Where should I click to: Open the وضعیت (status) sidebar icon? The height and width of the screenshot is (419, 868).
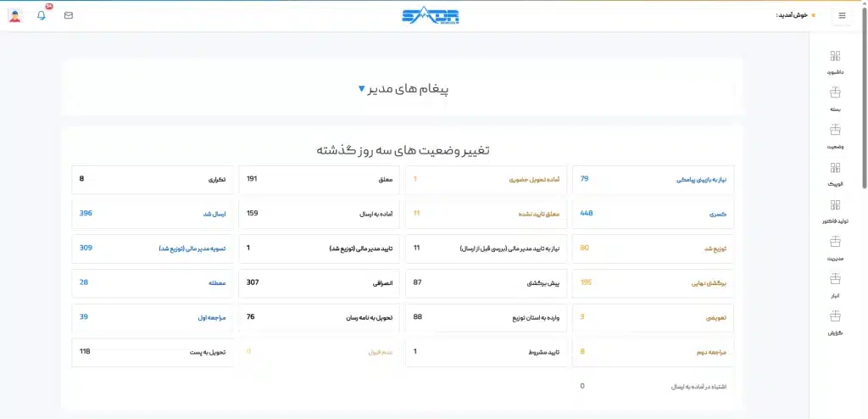click(835, 131)
